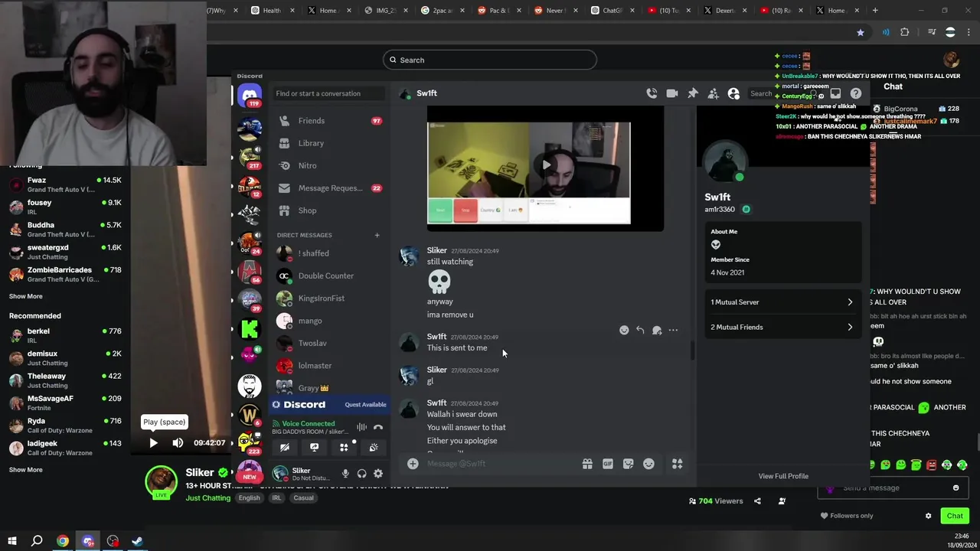Share the Twitch stream
This screenshot has height=551, width=980.
tap(757, 501)
